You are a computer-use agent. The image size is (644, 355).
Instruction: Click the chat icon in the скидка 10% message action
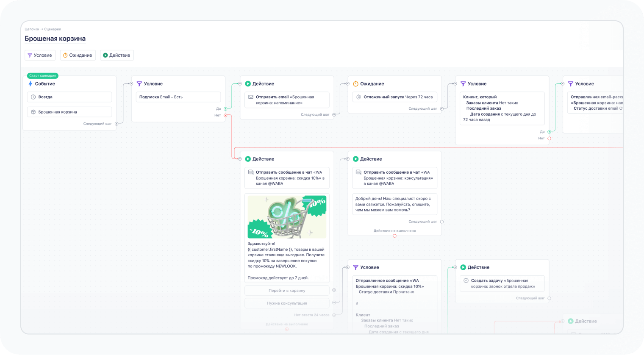tap(250, 172)
